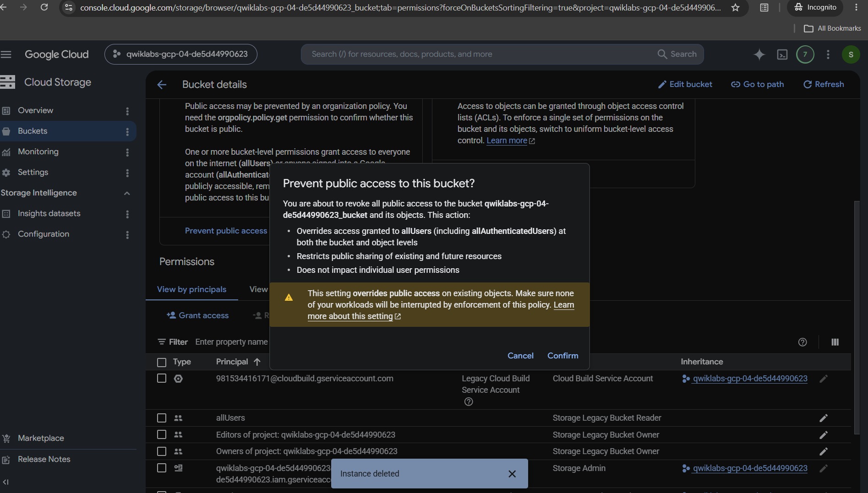868x493 pixels.
Task: Click Edit bucket button
Action: tap(685, 84)
